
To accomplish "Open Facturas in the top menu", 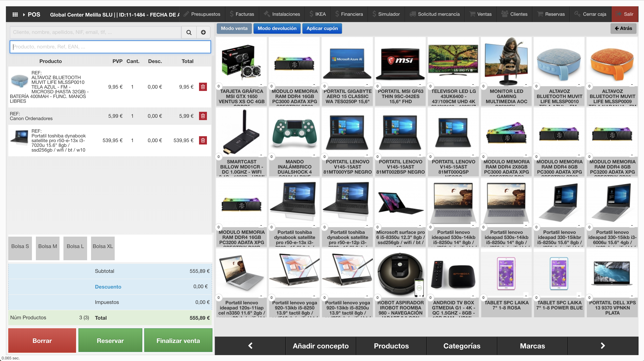I will pos(242,14).
